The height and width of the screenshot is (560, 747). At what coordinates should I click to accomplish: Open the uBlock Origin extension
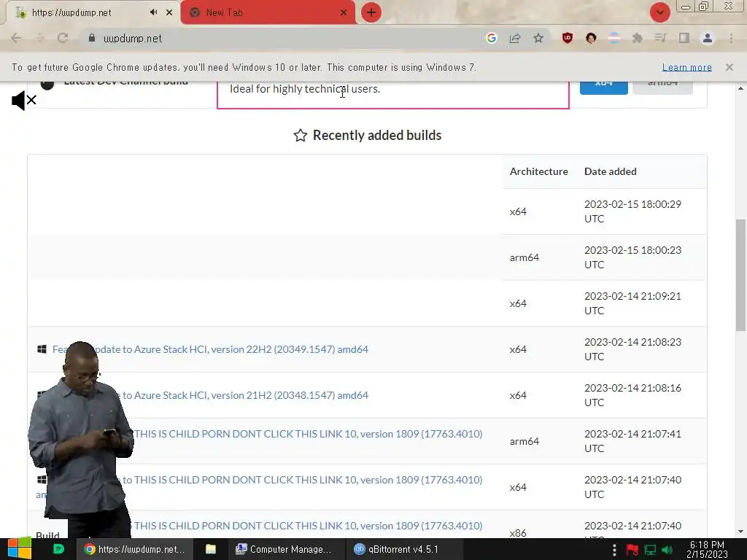568,38
